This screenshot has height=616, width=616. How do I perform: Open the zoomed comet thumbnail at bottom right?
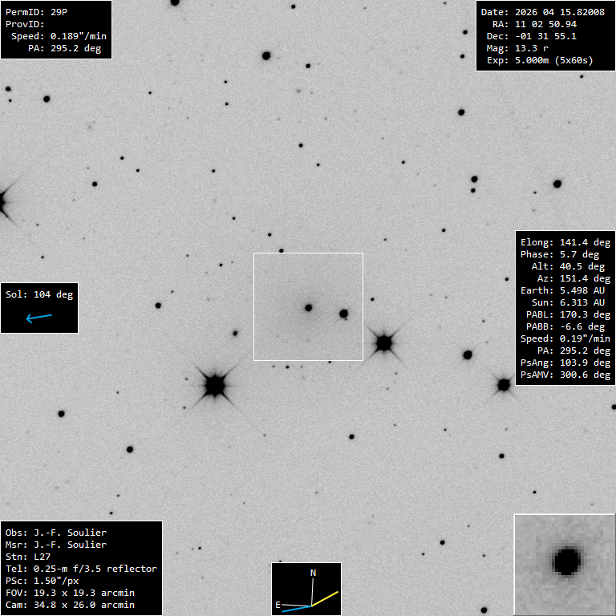point(564,564)
